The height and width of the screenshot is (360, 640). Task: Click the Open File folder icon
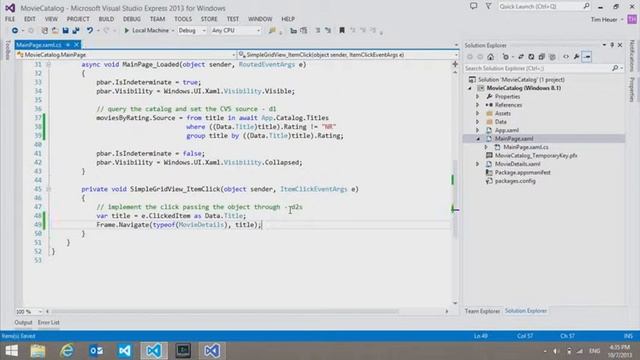(x=55, y=31)
